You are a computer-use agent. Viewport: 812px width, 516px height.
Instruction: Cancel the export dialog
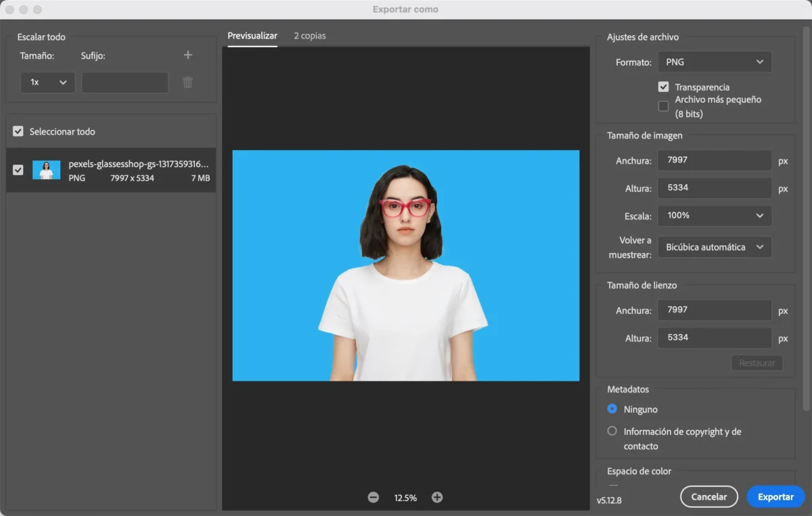pos(708,496)
